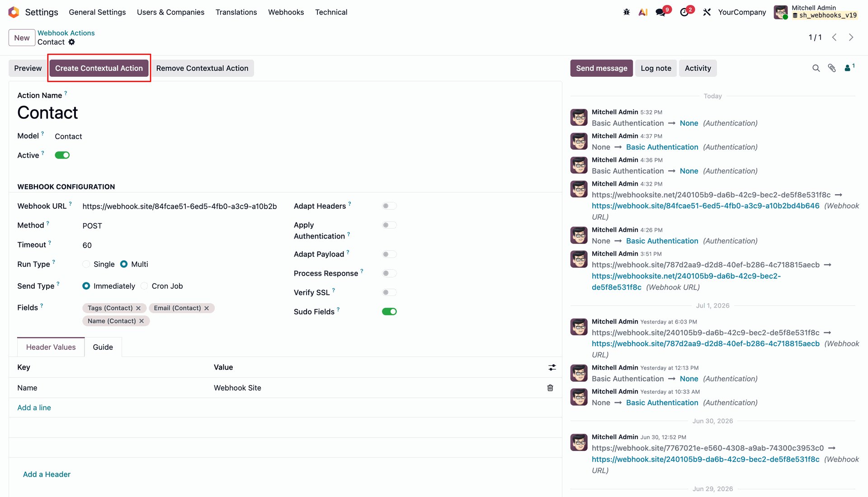Viewport: 868px width, 497px height.
Task: Click the Remove Contextual Action button
Action: [x=202, y=68]
